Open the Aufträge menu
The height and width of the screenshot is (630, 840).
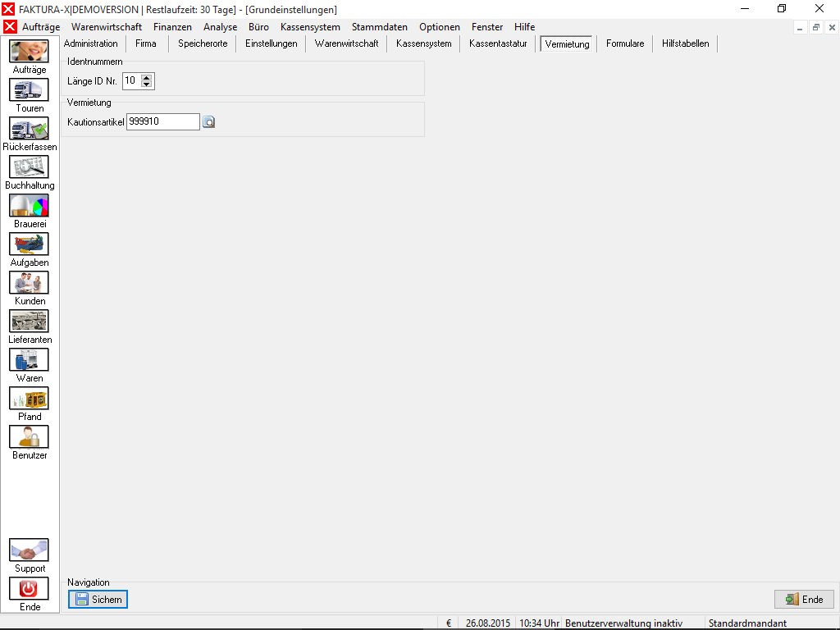coord(41,27)
